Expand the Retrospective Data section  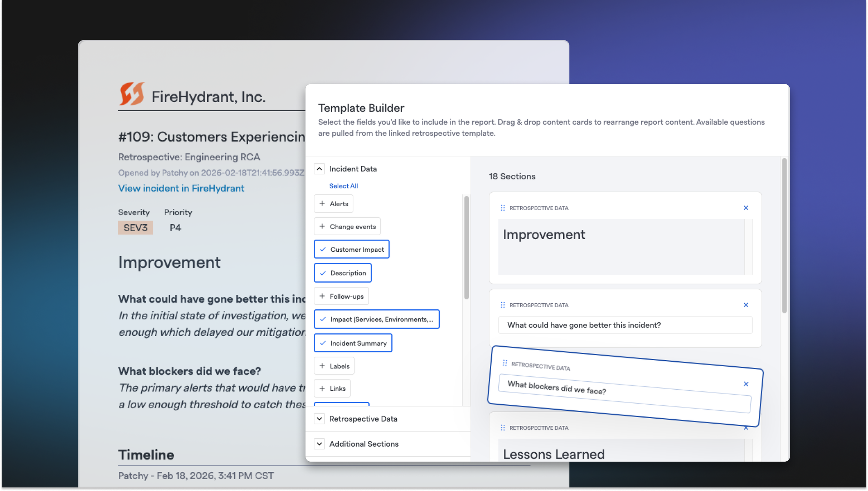[x=319, y=419]
